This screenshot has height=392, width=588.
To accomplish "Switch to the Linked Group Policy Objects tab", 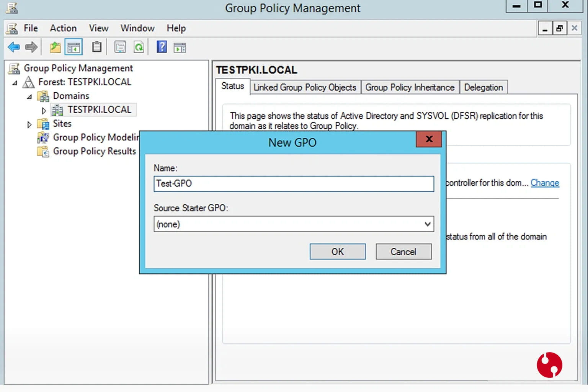I will coord(305,87).
